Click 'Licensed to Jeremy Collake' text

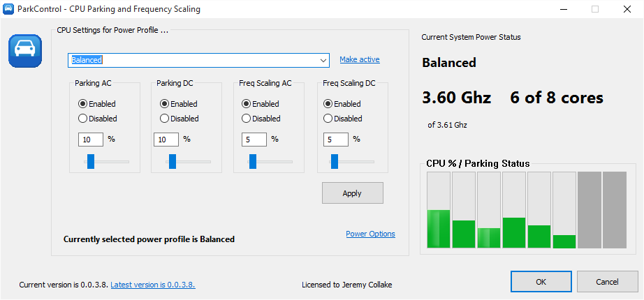[346, 285]
